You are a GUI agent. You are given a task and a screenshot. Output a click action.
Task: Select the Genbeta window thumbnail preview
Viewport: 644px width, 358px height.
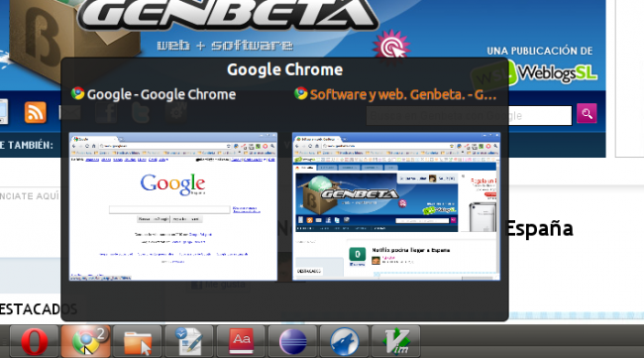pyautogui.click(x=396, y=206)
